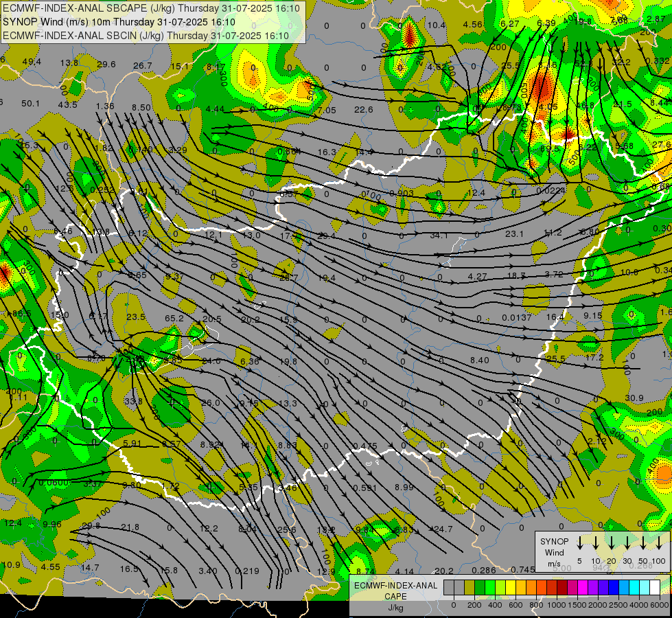The height and width of the screenshot is (618, 672).
Task: Click the map value 26.0
Action: [211, 402]
